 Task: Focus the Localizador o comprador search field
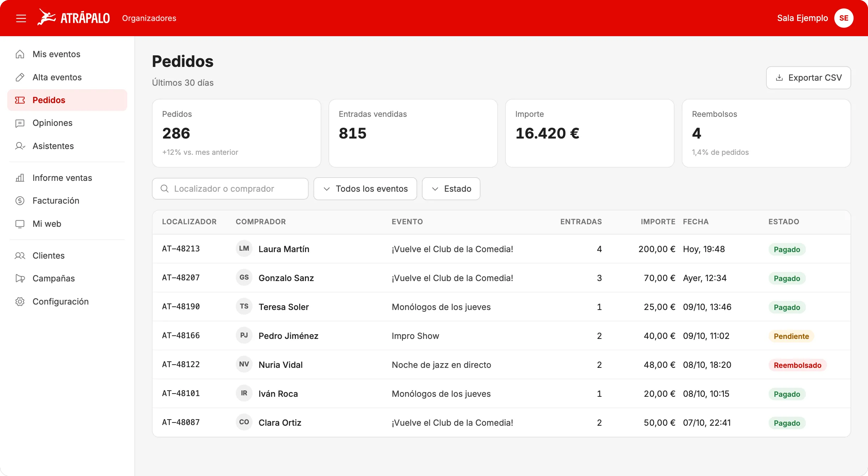click(230, 189)
